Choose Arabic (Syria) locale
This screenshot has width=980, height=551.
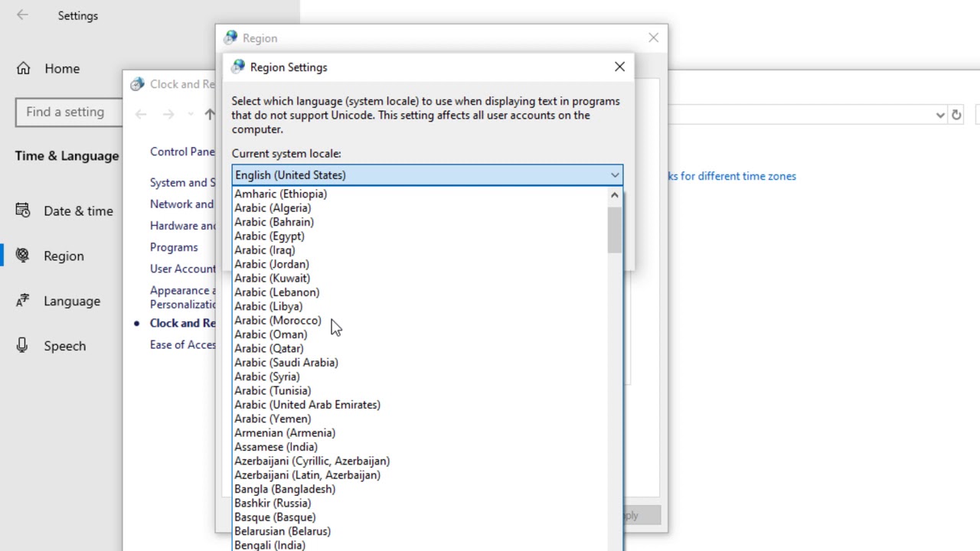420,377
